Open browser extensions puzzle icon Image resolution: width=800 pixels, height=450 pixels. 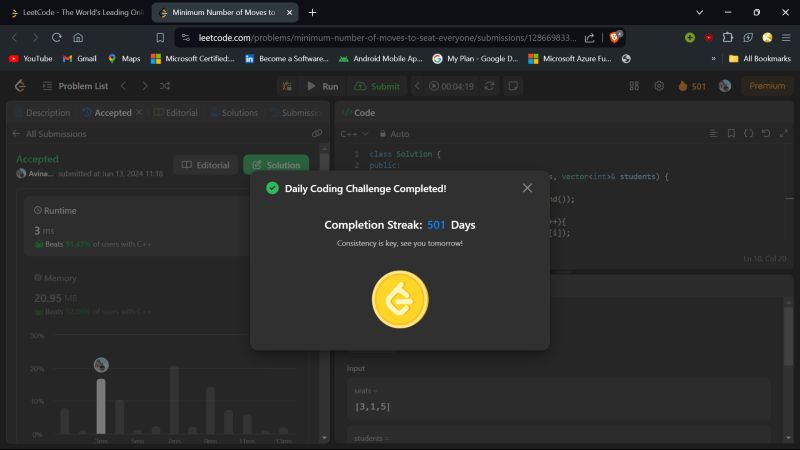[x=728, y=37]
